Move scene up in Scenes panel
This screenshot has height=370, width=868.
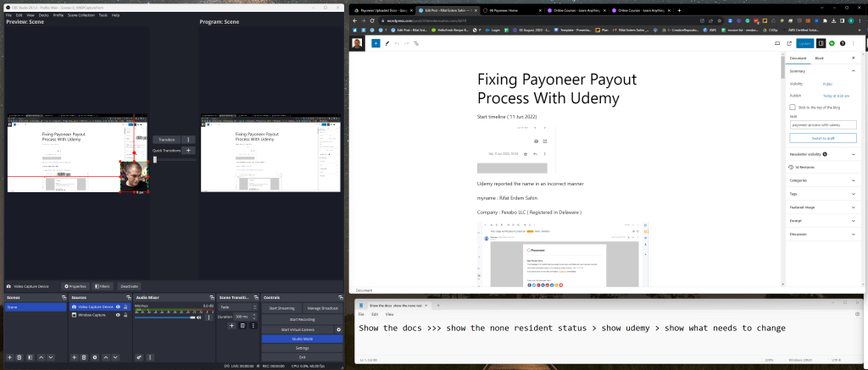pos(41,357)
